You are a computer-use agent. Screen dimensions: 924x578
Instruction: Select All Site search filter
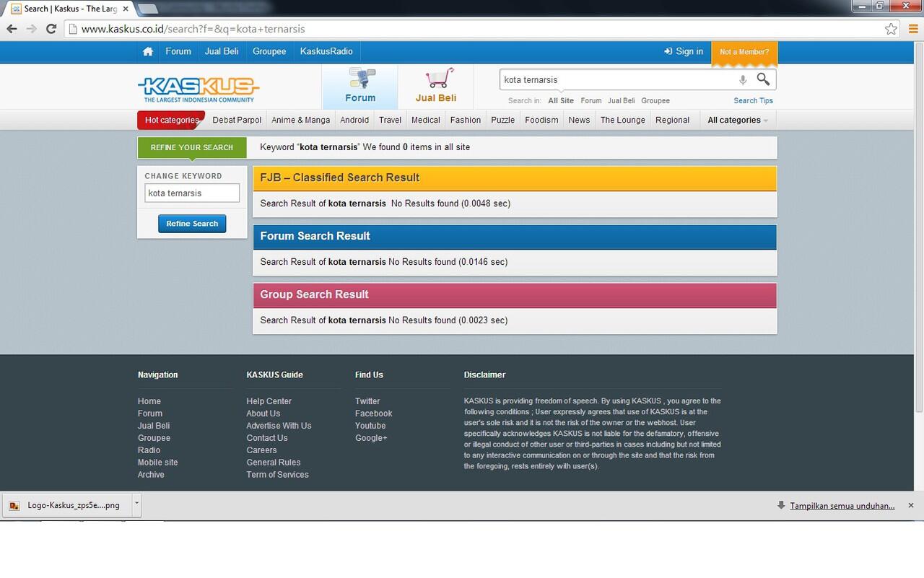point(561,101)
